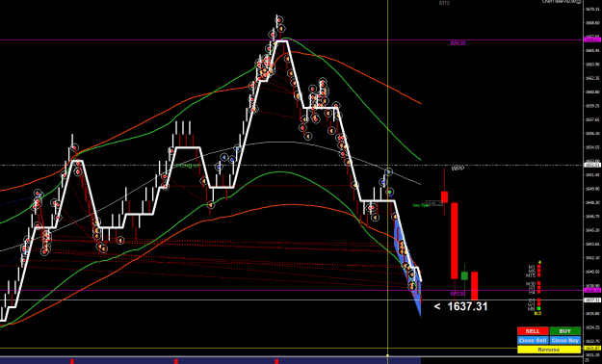The image size is (602, 364).
Task: Click the green BUY button
Action: (565, 331)
